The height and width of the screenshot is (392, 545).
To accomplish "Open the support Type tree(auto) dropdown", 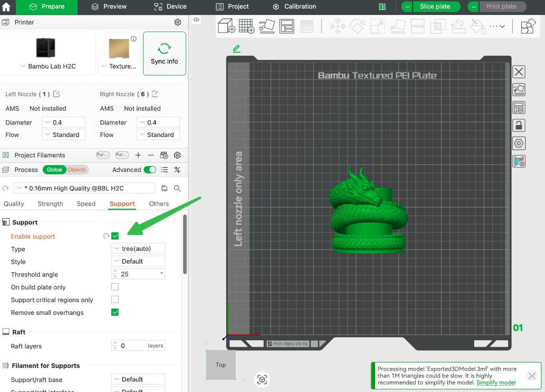I will coord(138,249).
